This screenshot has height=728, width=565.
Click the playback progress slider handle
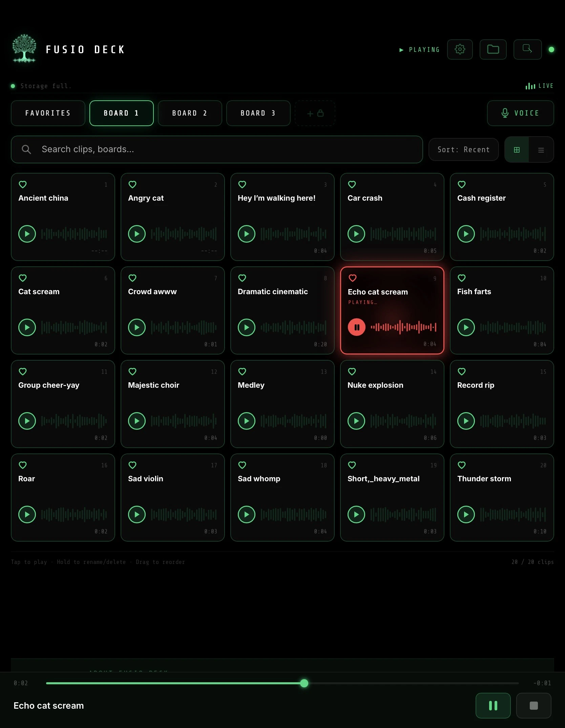click(304, 683)
